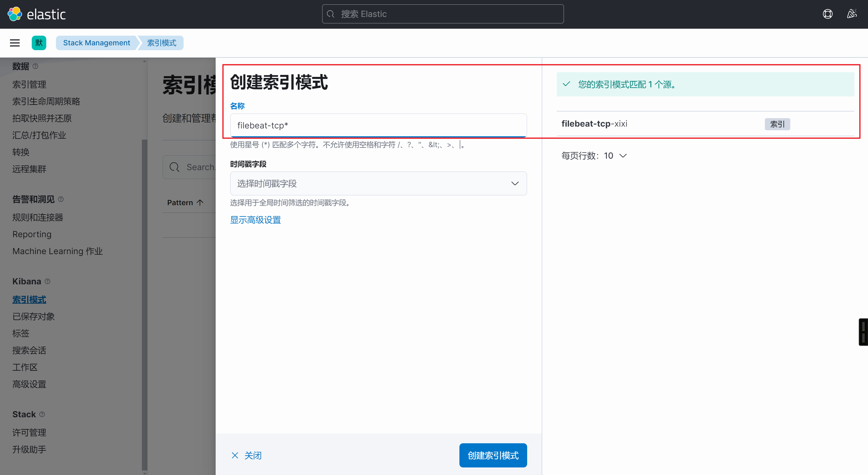This screenshot has height=475, width=868.
Task: Click the help icon beside 告警和洞见 heading
Action: click(61, 199)
